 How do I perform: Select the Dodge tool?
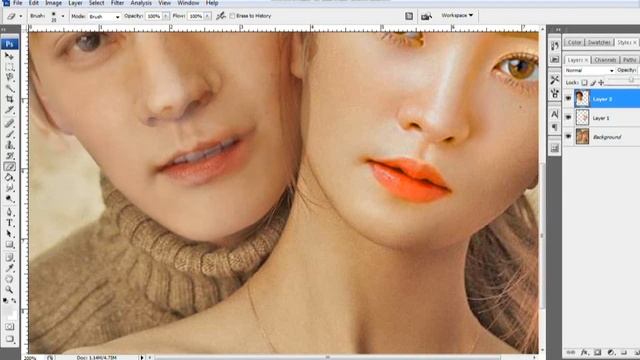point(9,199)
